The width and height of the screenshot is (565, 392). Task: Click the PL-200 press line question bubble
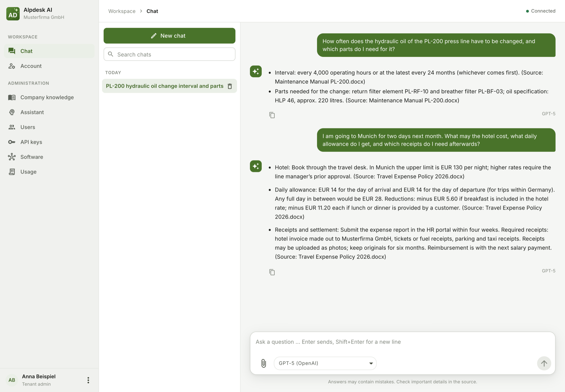[436, 45]
